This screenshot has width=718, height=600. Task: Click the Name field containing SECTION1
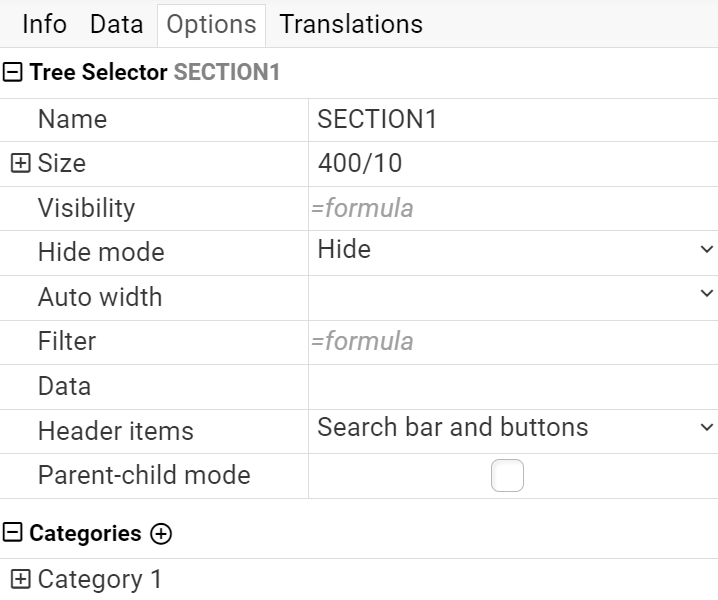(x=513, y=120)
